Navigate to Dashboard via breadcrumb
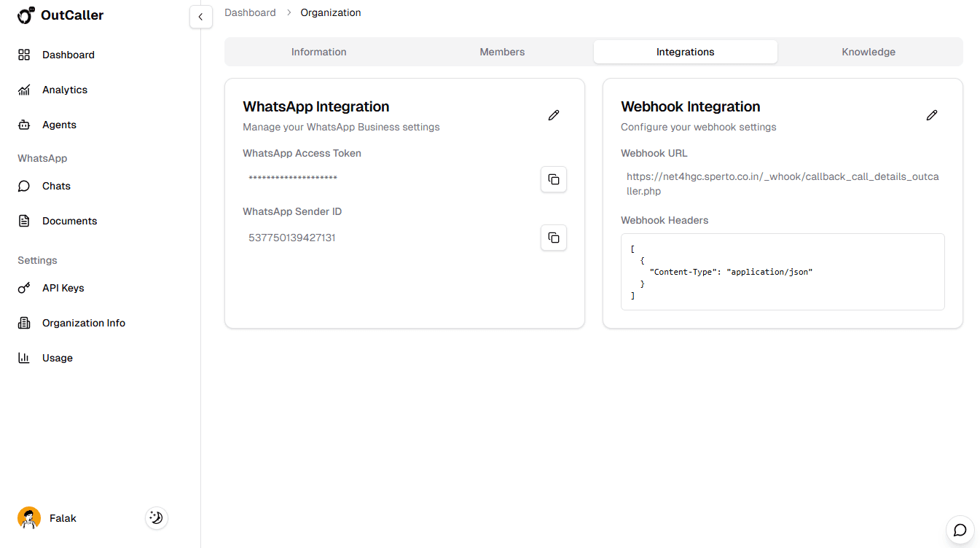This screenshot has height=548, width=980. coord(250,12)
